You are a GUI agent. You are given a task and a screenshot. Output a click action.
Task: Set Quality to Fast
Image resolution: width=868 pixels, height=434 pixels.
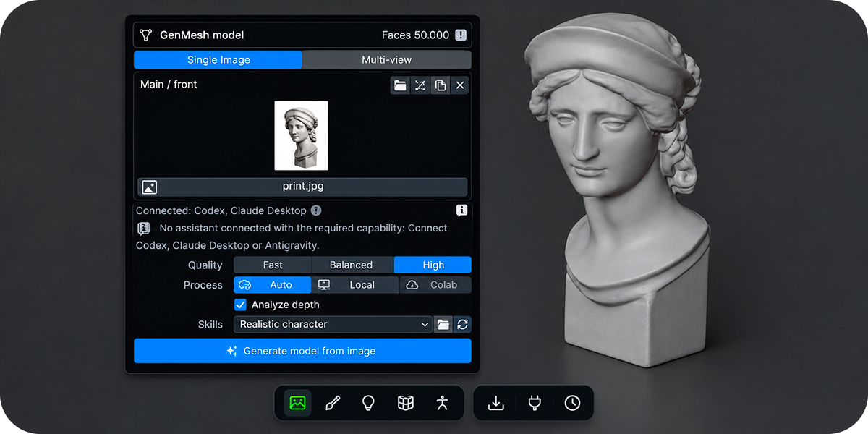click(273, 265)
